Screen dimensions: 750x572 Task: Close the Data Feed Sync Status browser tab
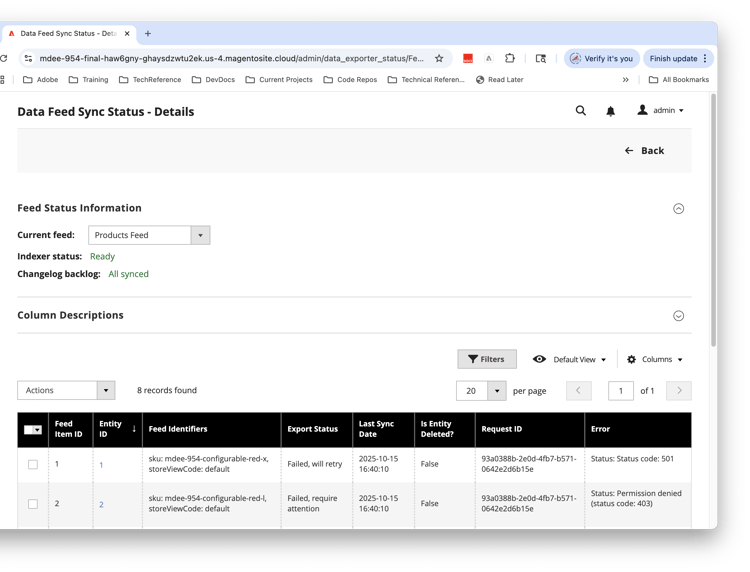[x=127, y=33]
